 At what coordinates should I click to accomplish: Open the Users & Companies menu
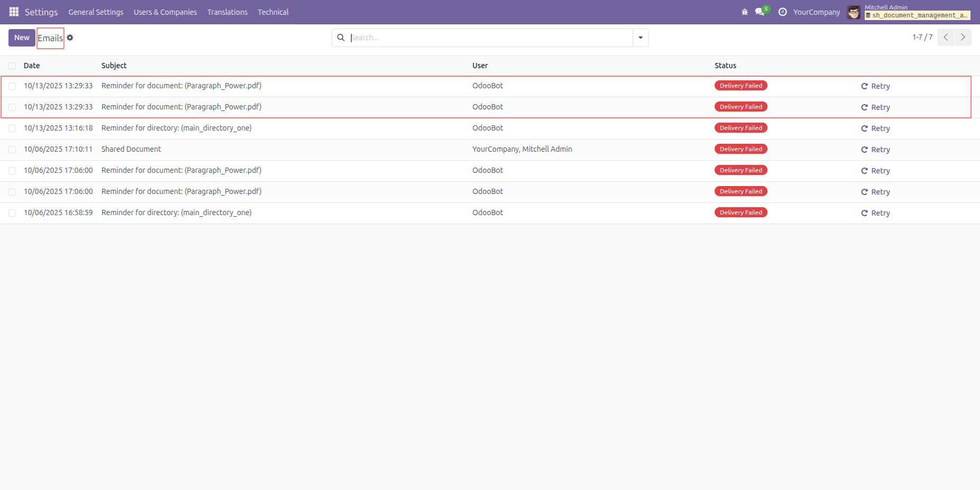click(165, 12)
